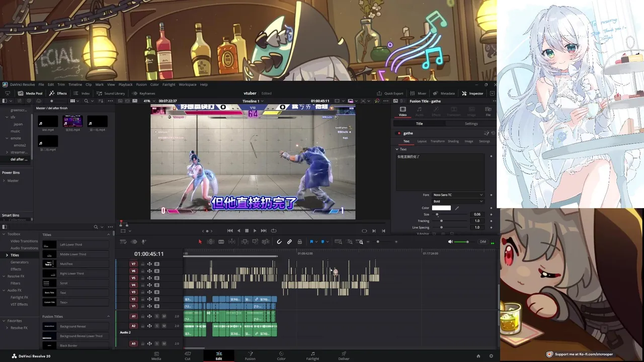Image resolution: width=644 pixels, height=362 pixels.
Task: Switch to the Fusion page
Action: coord(250,356)
